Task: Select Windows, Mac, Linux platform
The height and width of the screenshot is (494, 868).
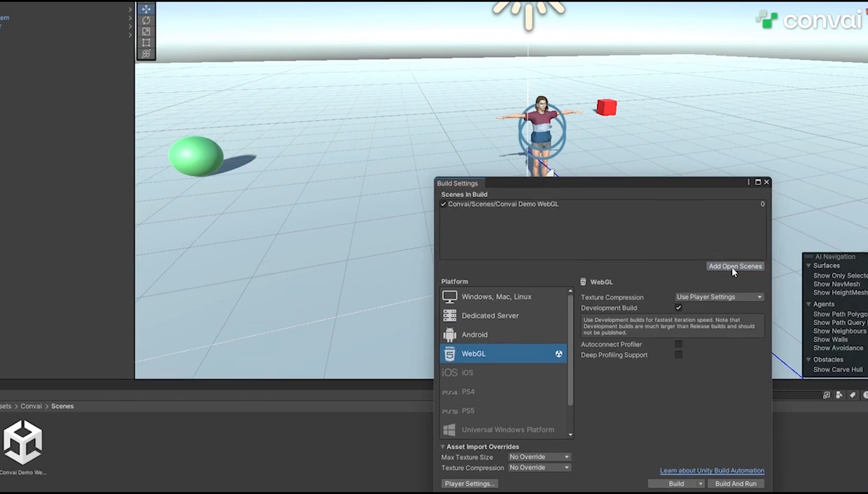Action: pos(496,296)
